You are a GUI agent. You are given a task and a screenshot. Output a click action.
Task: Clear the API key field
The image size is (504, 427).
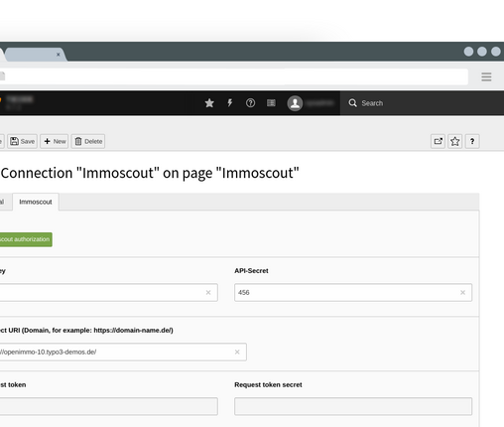click(x=208, y=292)
